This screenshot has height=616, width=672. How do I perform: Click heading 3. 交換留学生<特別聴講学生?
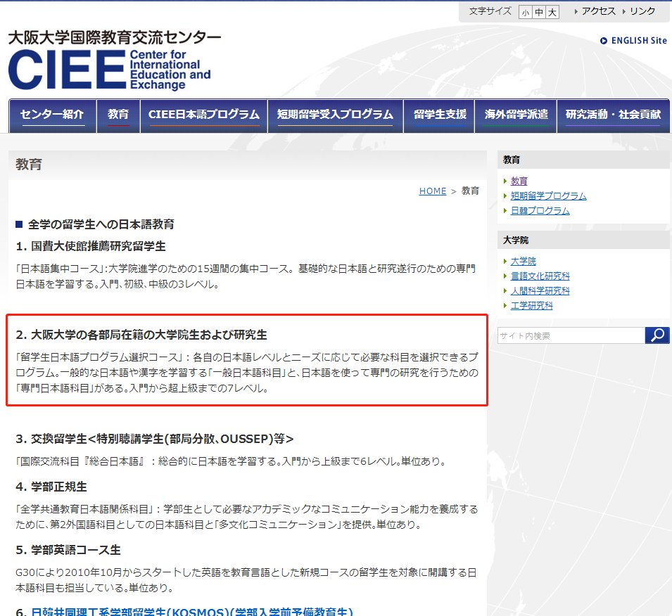(x=155, y=439)
